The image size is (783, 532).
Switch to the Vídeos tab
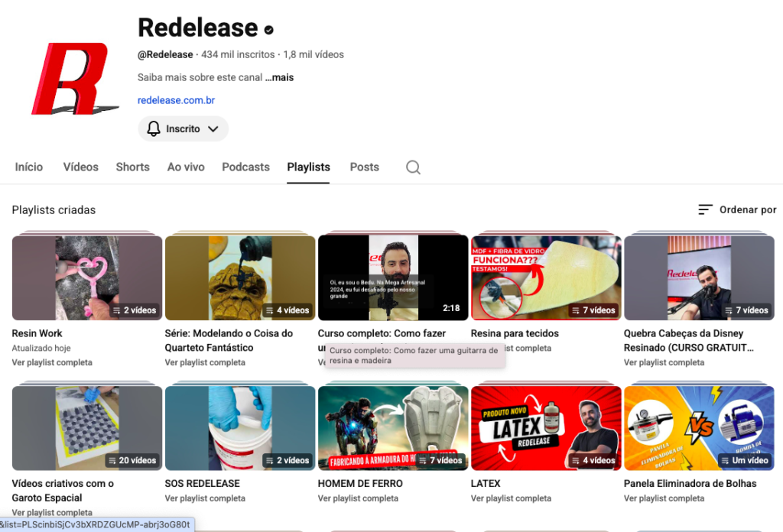click(80, 167)
